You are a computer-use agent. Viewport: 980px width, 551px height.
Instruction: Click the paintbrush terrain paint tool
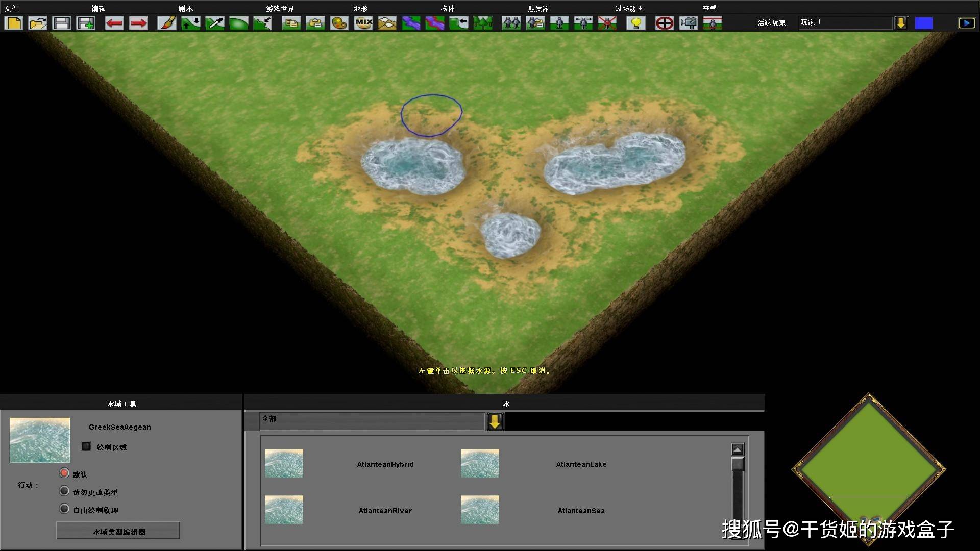pyautogui.click(x=167, y=23)
